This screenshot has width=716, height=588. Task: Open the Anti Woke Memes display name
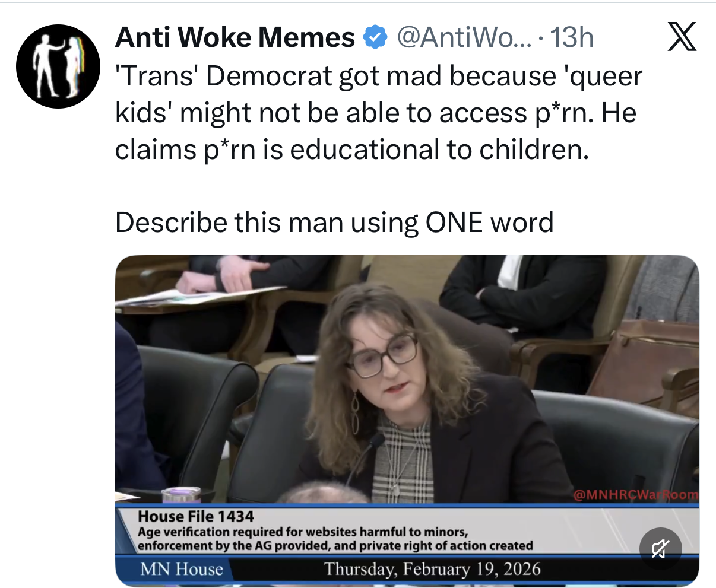coord(235,38)
